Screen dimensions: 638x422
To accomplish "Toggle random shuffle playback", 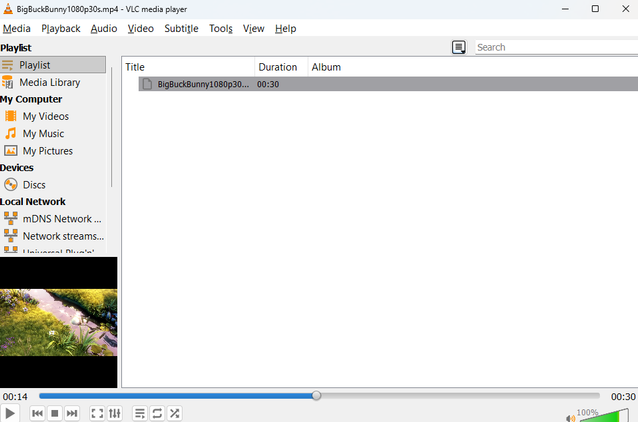I will point(175,413).
